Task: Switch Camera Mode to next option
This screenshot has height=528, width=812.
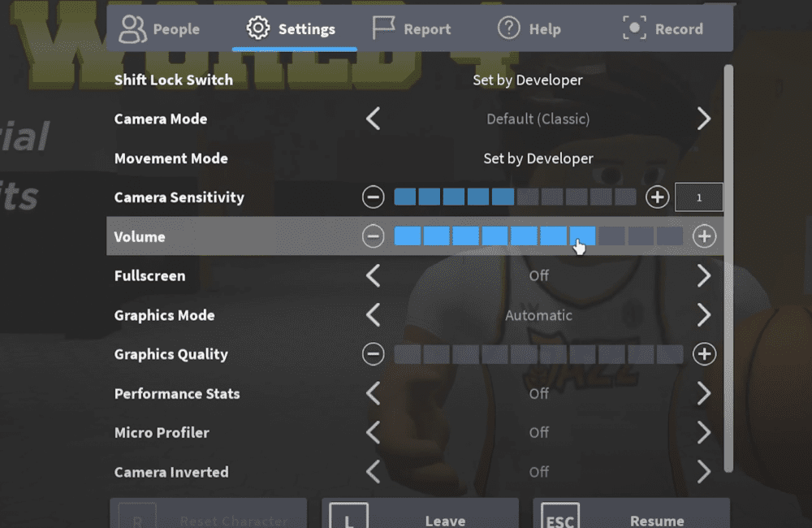Action: click(x=703, y=119)
